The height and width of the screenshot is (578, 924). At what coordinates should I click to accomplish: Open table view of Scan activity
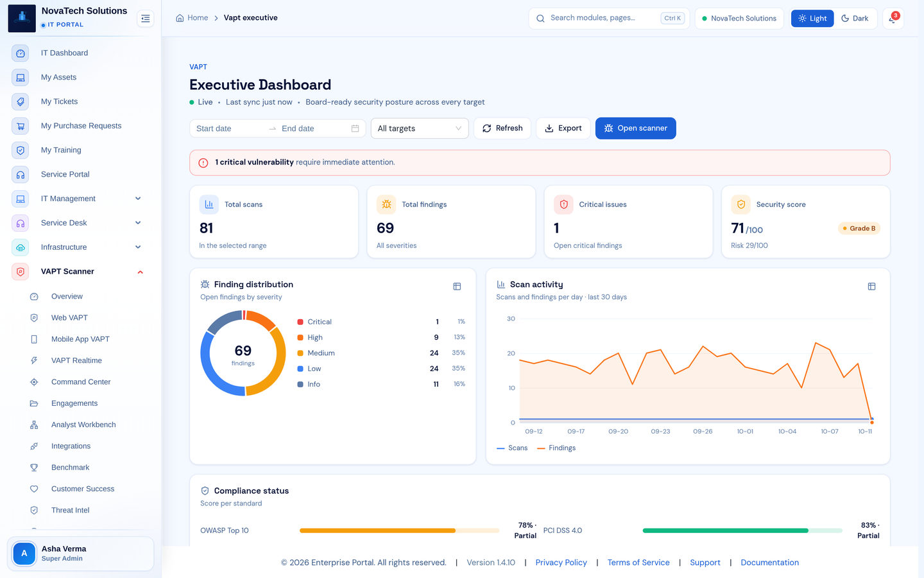click(871, 286)
